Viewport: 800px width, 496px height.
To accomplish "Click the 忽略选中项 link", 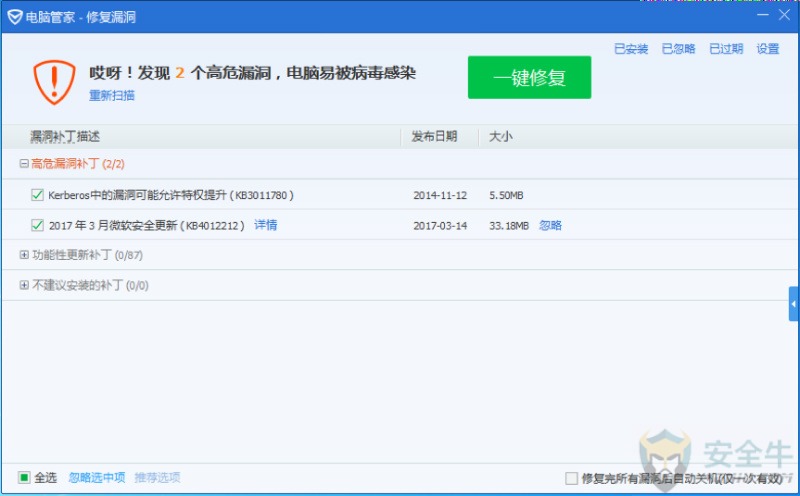I will click(x=97, y=478).
